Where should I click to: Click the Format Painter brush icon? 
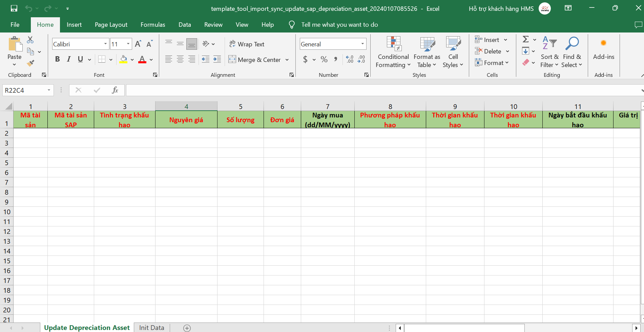30,63
